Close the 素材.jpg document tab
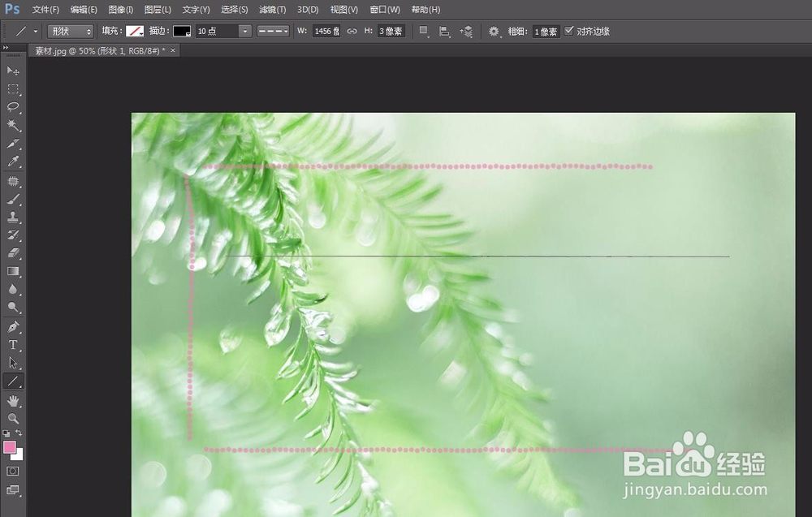 coord(173,50)
